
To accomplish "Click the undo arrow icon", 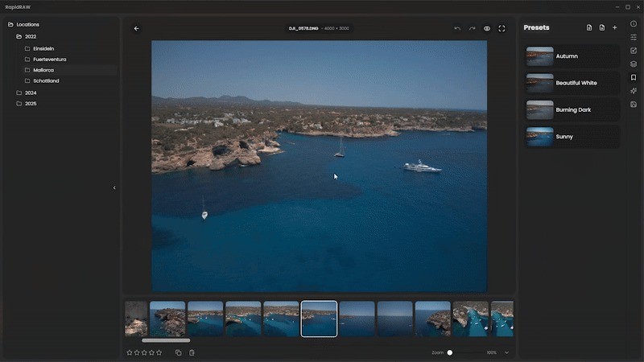I will coord(457,28).
